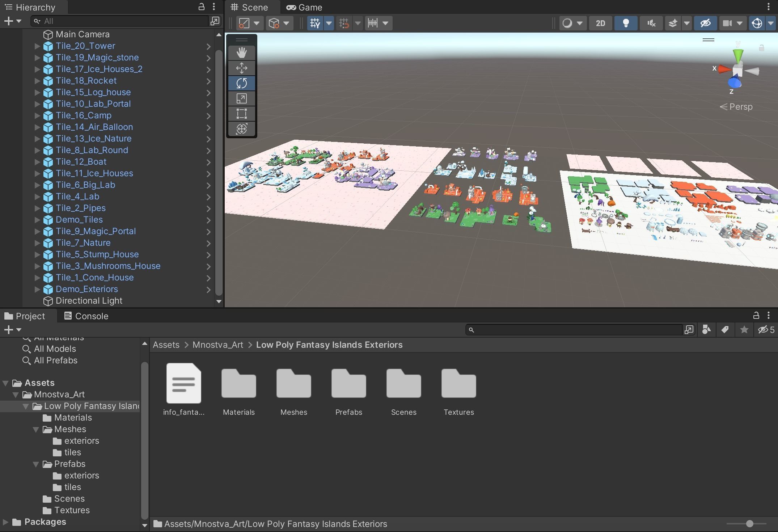Viewport: 778px width, 532px height.
Task: Select the Hand view tool
Action: pyautogui.click(x=241, y=53)
